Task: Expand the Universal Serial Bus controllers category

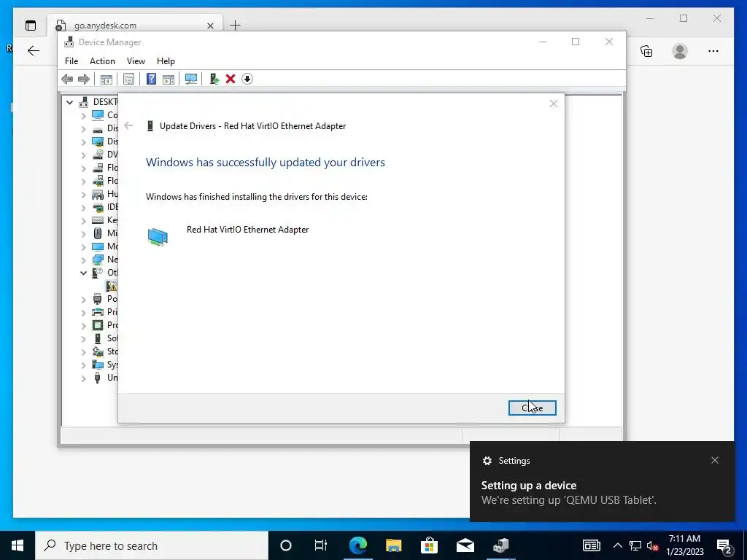Action: [x=83, y=378]
